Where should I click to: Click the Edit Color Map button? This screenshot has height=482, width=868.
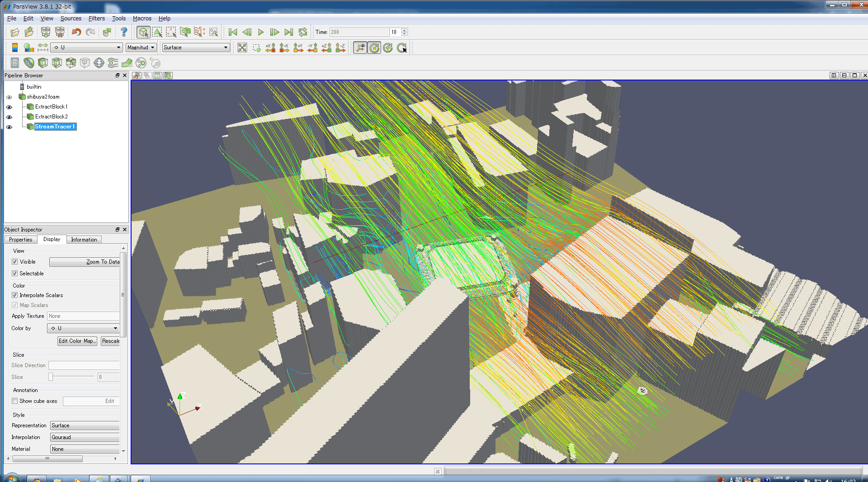pyautogui.click(x=77, y=341)
